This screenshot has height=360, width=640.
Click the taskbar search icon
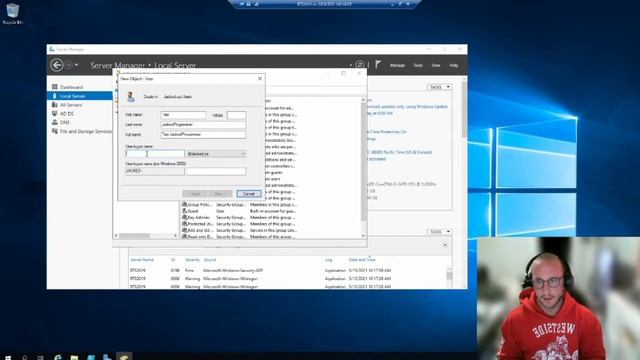pos(24,357)
